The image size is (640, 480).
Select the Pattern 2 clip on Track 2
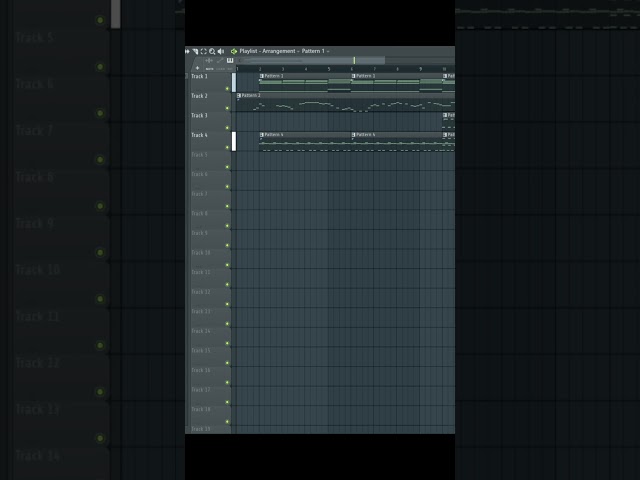coord(345,102)
